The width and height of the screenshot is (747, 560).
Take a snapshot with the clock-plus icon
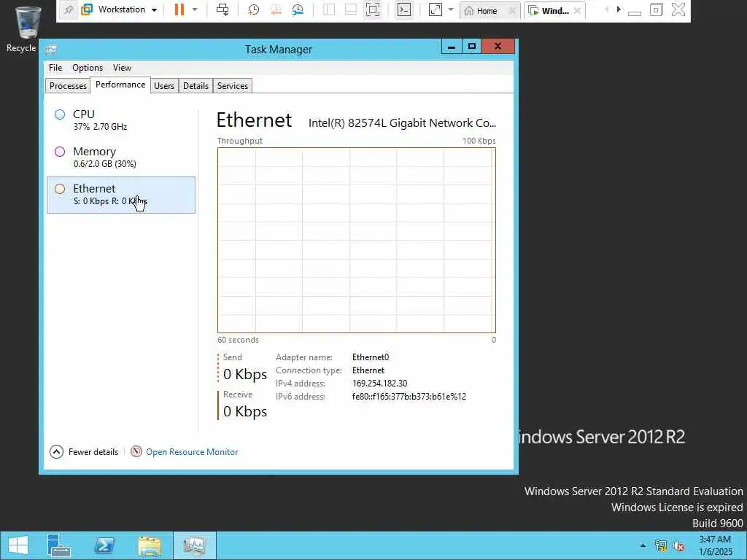point(253,9)
